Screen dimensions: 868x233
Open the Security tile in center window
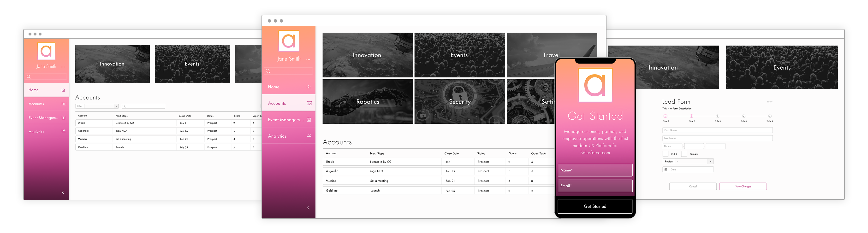click(460, 101)
